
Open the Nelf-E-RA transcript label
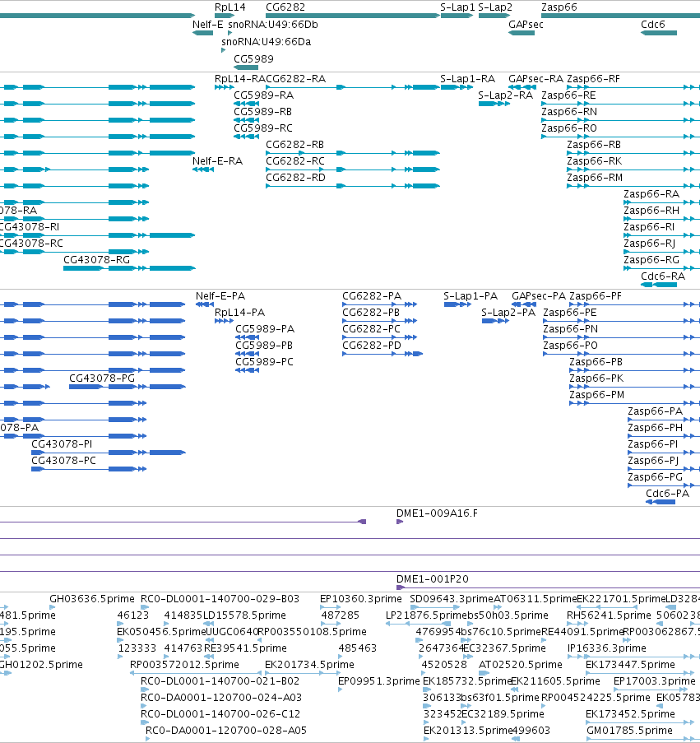click(217, 161)
